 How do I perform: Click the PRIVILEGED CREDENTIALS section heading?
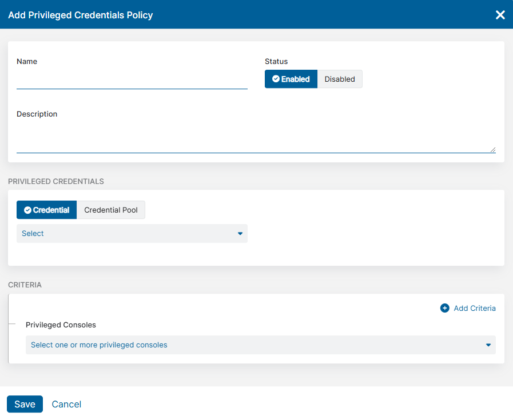pos(56,181)
